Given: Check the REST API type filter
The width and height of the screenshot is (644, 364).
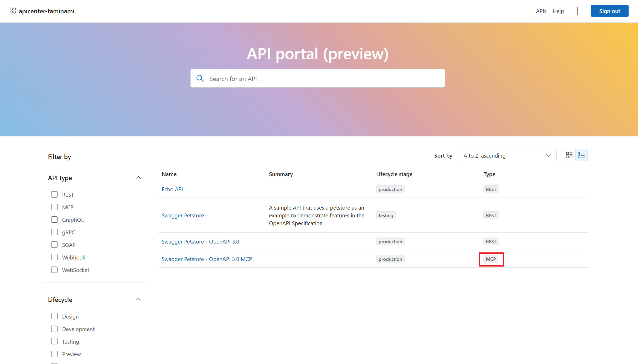Looking at the screenshot, I should (x=54, y=195).
